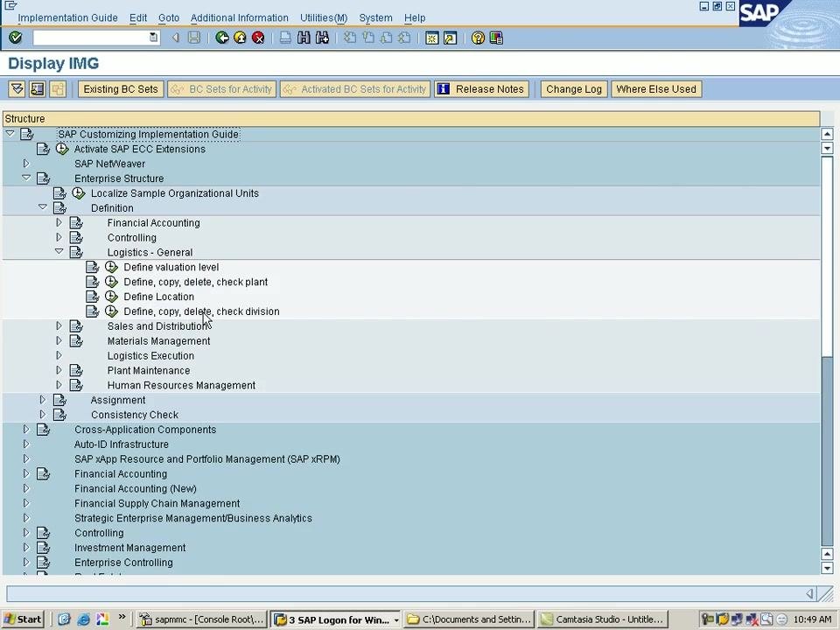
Task: Open documentation icon for Define valuation level
Action: click(x=93, y=267)
